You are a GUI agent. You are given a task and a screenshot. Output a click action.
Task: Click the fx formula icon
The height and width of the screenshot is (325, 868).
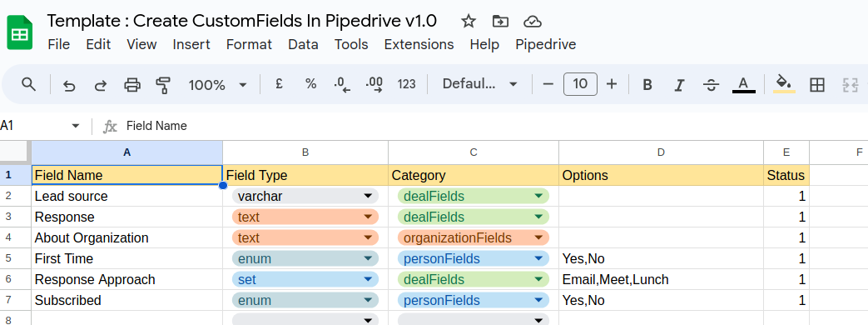click(110, 127)
